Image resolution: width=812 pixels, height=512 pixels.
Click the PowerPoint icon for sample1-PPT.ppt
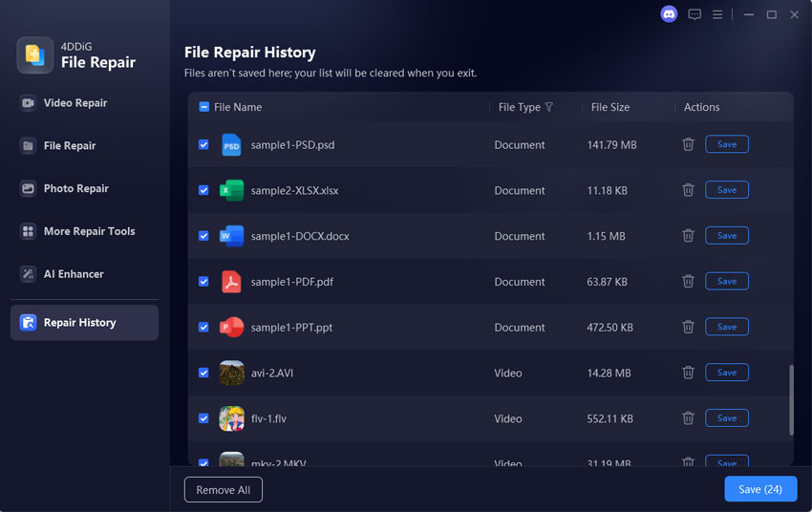coord(231,328)
